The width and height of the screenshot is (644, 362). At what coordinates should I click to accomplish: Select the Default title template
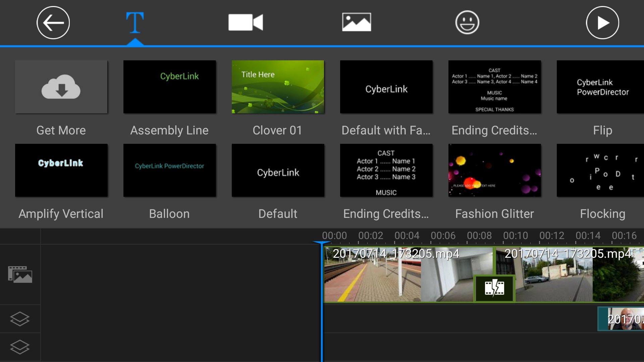[278, 170]
